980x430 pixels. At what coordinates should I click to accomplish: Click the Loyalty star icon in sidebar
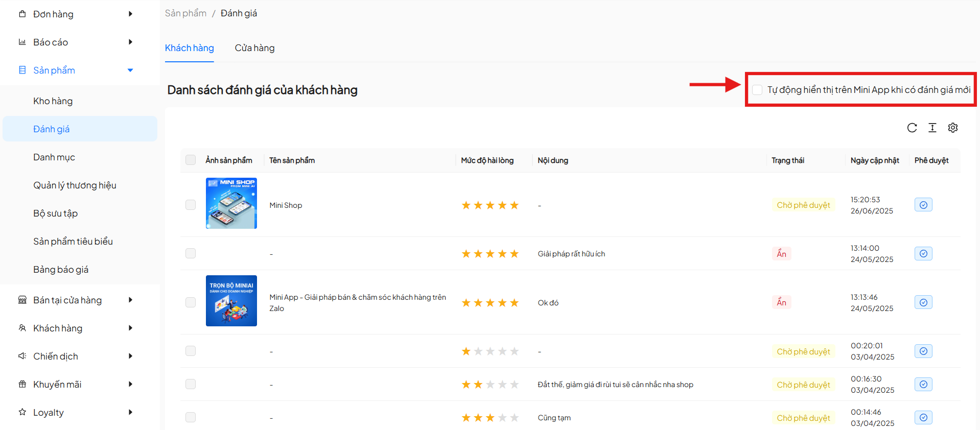22,412
